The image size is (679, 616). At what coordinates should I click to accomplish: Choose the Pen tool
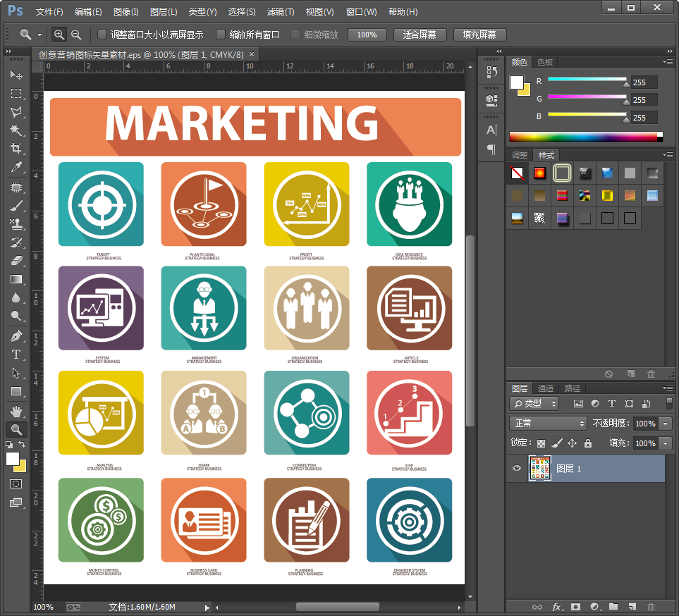point(16,335)
